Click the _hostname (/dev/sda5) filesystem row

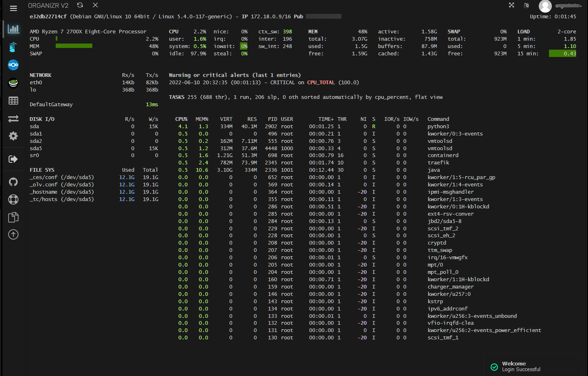tap(94, 192)
